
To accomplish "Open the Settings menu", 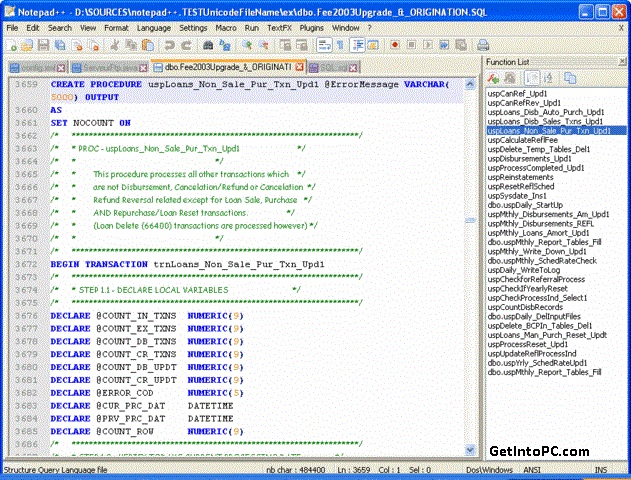I will (x=193, y=28).
